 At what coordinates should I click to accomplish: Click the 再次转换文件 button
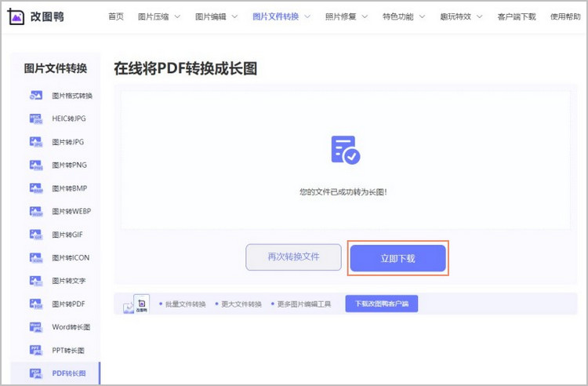tap(293, 257)
